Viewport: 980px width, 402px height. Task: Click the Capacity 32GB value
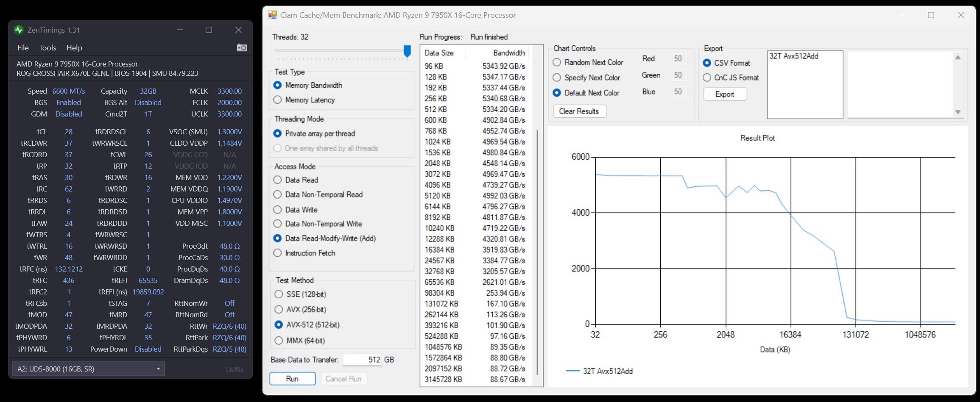click(x=148, y=91)
